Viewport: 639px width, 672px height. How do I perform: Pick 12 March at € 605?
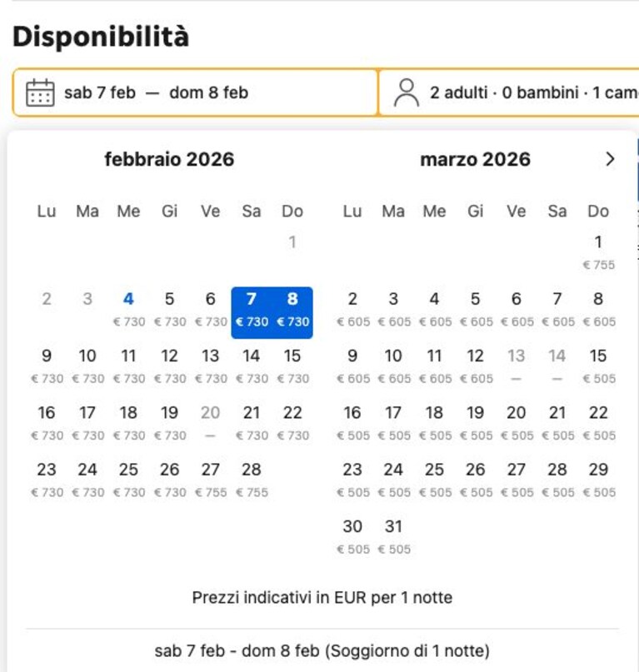[475, 366]
